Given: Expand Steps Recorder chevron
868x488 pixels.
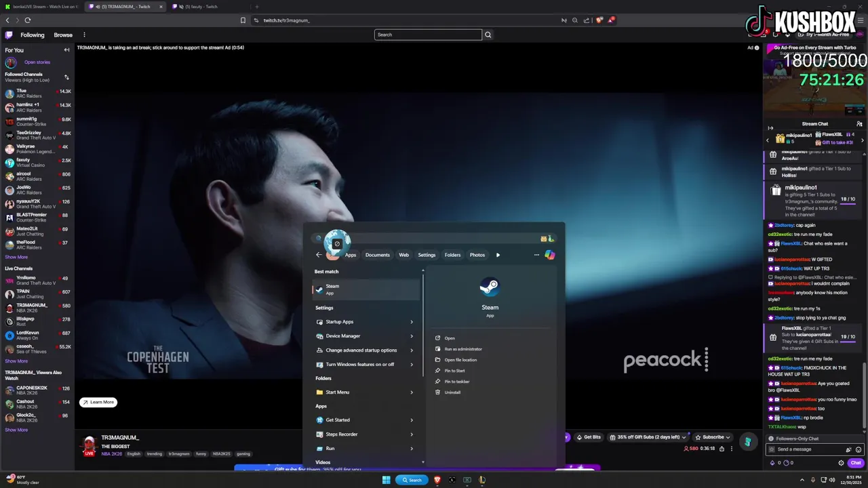Looking at the screenshot, I should [411, 434].
